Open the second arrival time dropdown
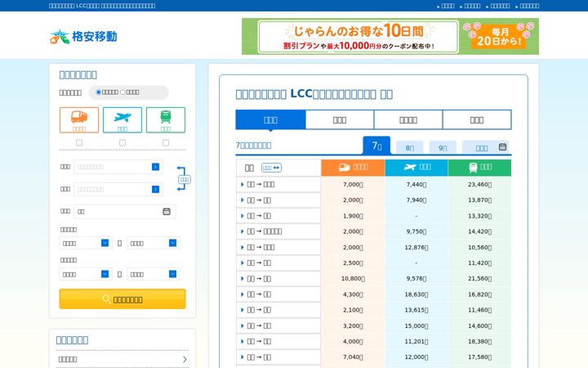 click(x=154, y=274)
